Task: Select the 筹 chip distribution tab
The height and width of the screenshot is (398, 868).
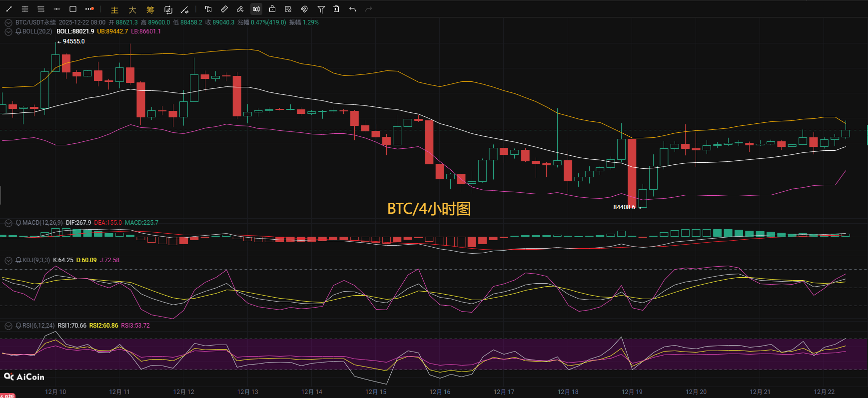Action: [x=150, y=9]
